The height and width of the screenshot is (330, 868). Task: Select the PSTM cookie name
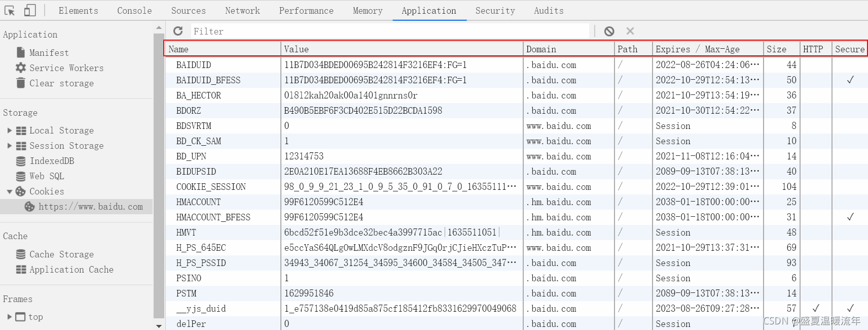[x=186, y=293]
